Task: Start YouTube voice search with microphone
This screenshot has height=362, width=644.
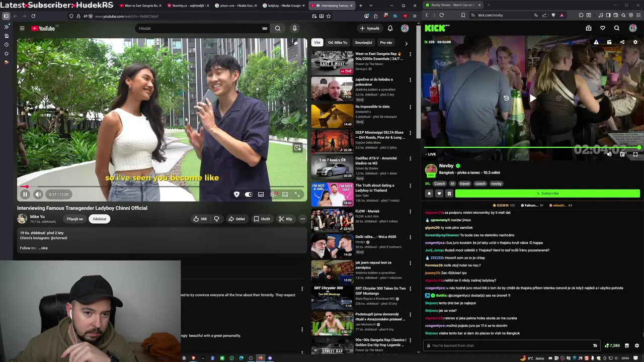Action: 295,28
